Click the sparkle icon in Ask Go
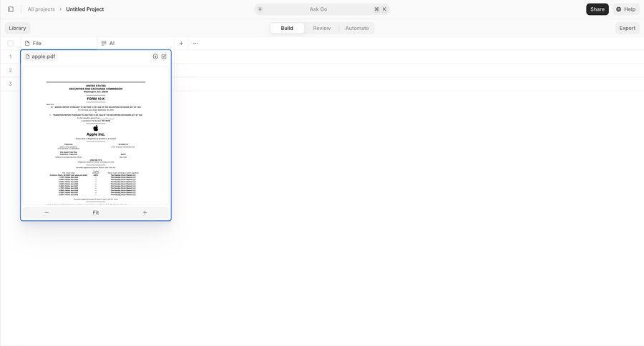 (260, 9)
